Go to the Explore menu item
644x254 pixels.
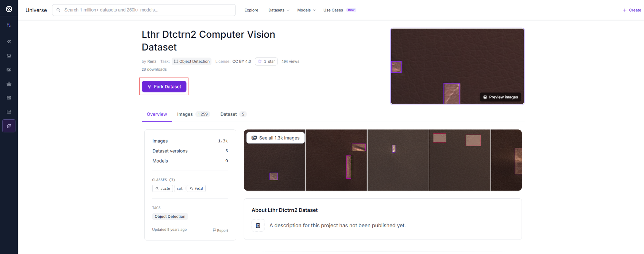click(x=251, y=10)
